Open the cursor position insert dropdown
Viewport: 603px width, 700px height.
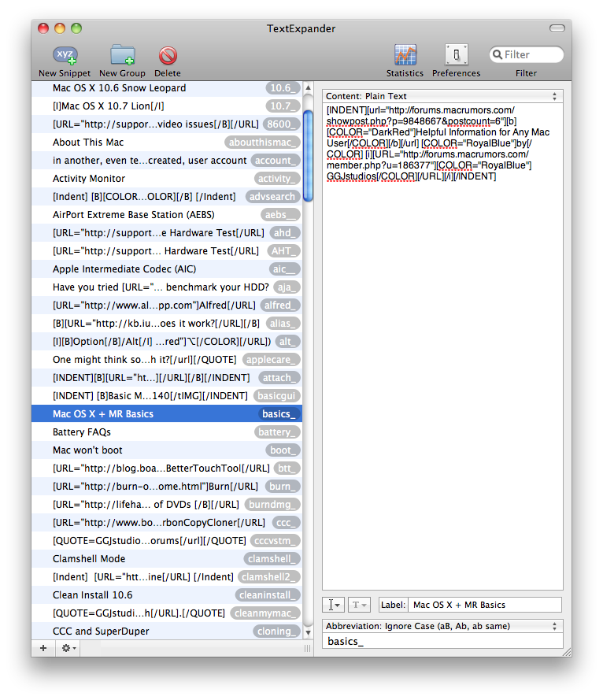point(333,605)
